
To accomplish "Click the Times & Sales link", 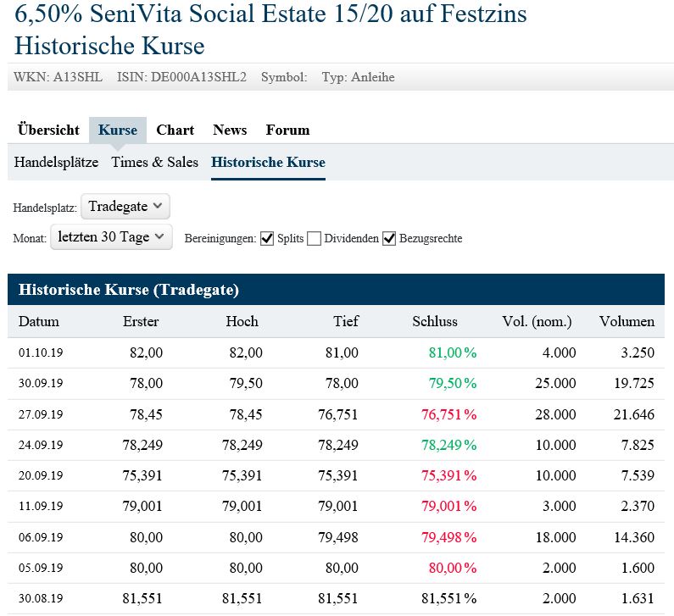I will point(154,162).
